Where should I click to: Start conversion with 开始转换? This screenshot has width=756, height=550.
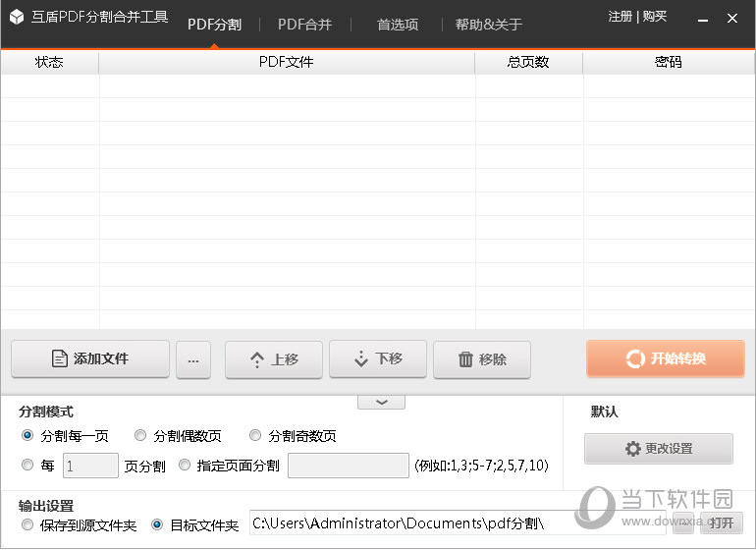666,358
